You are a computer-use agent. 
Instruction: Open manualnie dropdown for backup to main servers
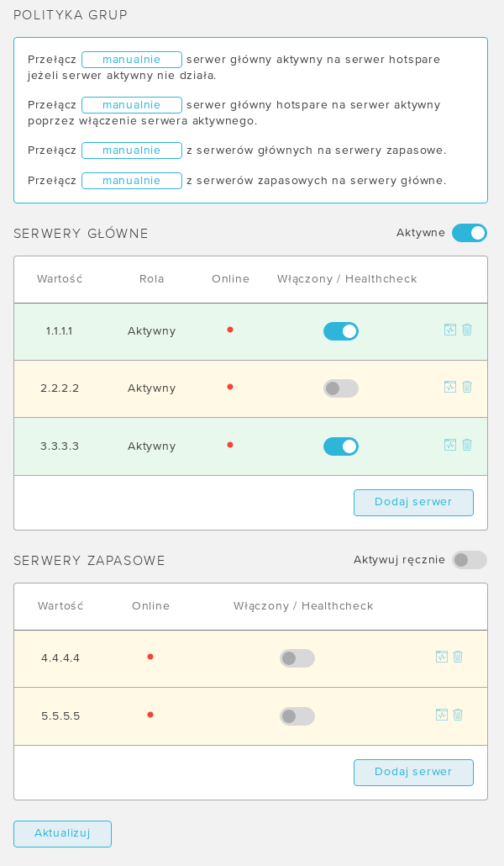[x=131, y=181]
